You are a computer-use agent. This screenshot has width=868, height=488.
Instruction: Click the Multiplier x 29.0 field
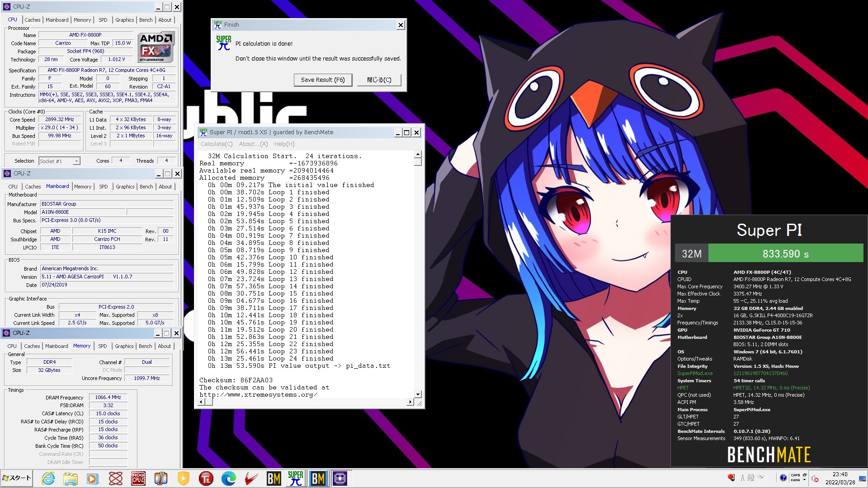pyautogui.click(x=60, y=128)
